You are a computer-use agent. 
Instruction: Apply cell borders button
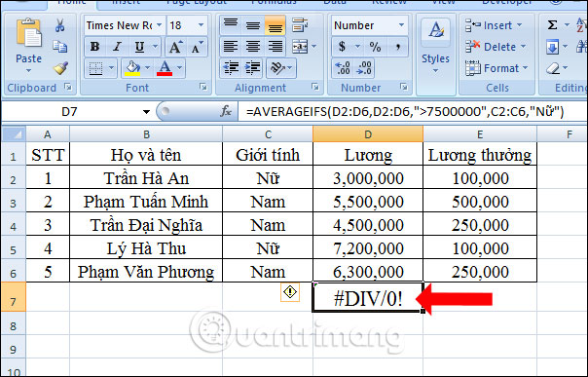(x=96, y=68)
